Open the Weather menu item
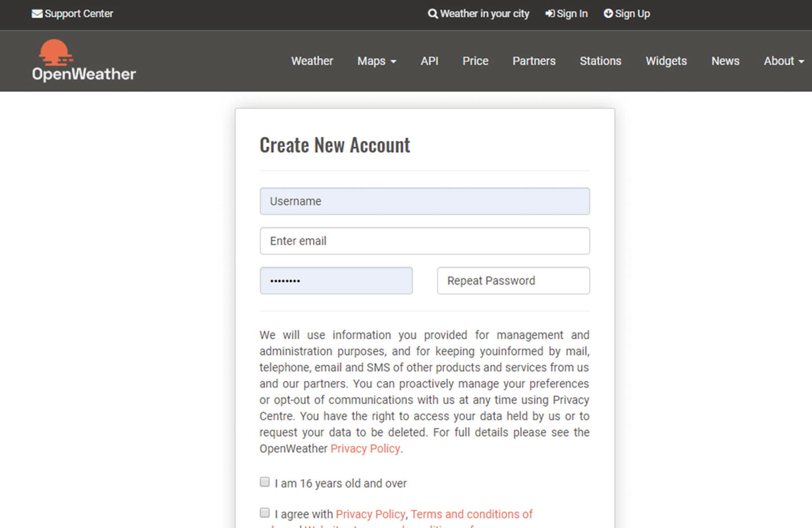The width and height of the screenshot is (812, 528). tap(312, 61)
